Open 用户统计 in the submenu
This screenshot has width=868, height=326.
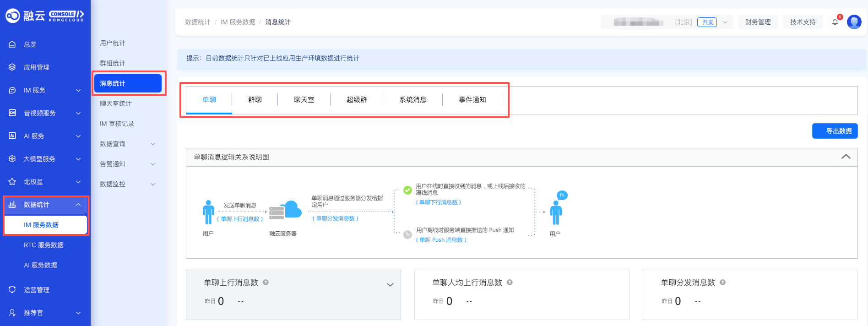click(113, 43)
